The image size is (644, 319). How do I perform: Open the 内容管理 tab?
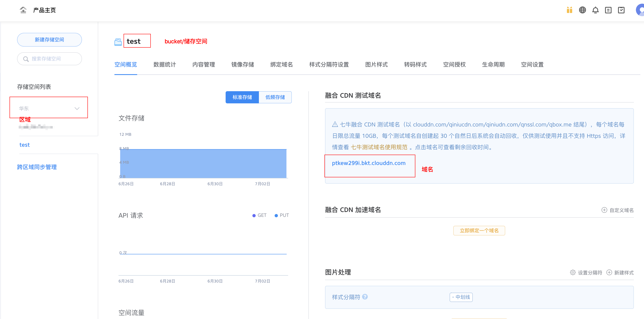tap(204, 65)
